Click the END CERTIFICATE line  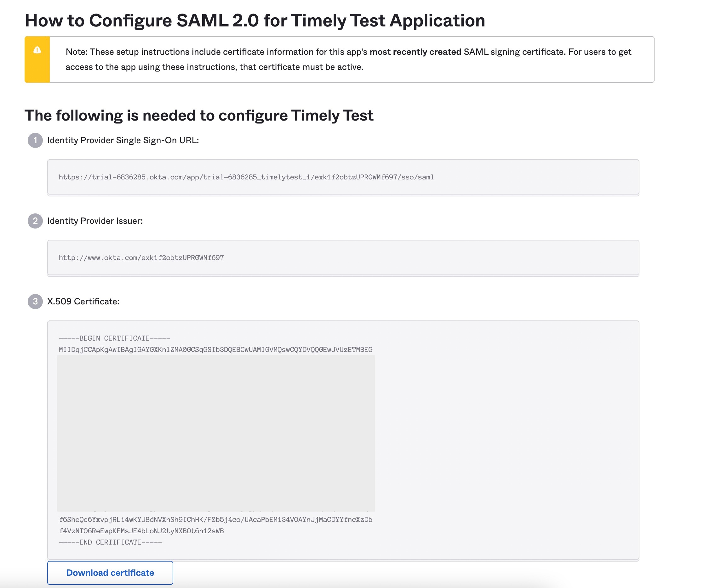[110, 542]
